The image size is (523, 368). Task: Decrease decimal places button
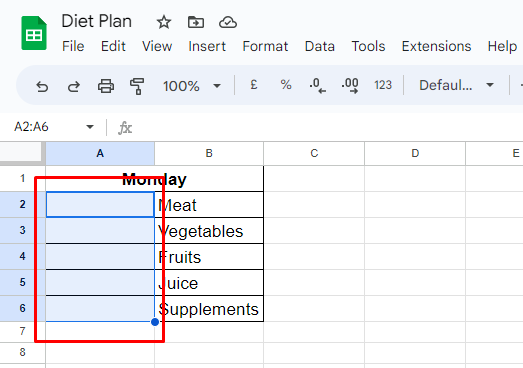coord(318,85)
